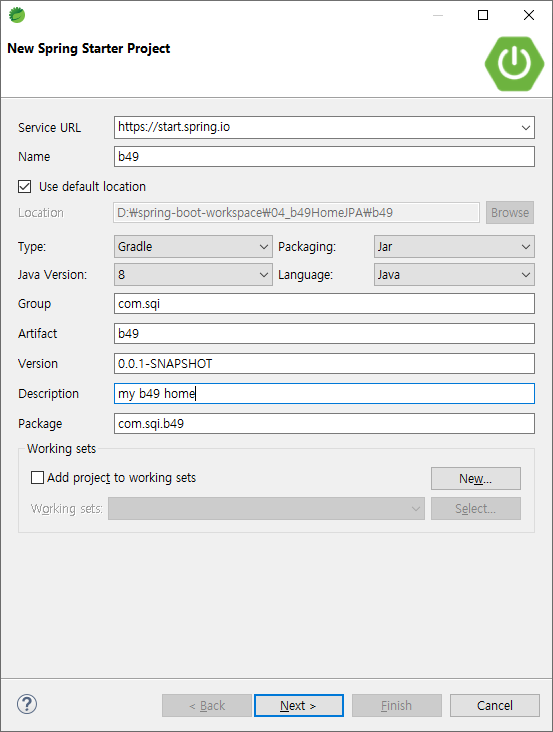This screenshot has height=732, width=553.
Task: Uncheck Use default location checkbox
Action: coord(24,187)
